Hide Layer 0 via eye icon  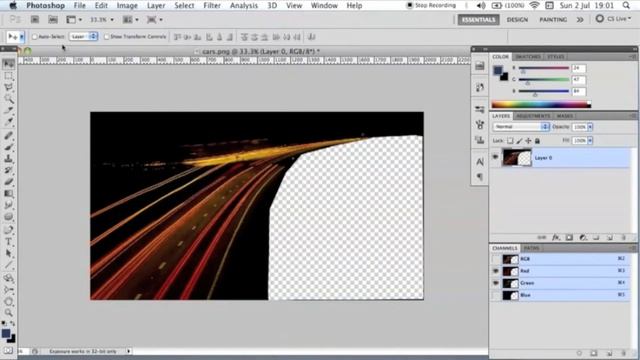tap(495, 157)
